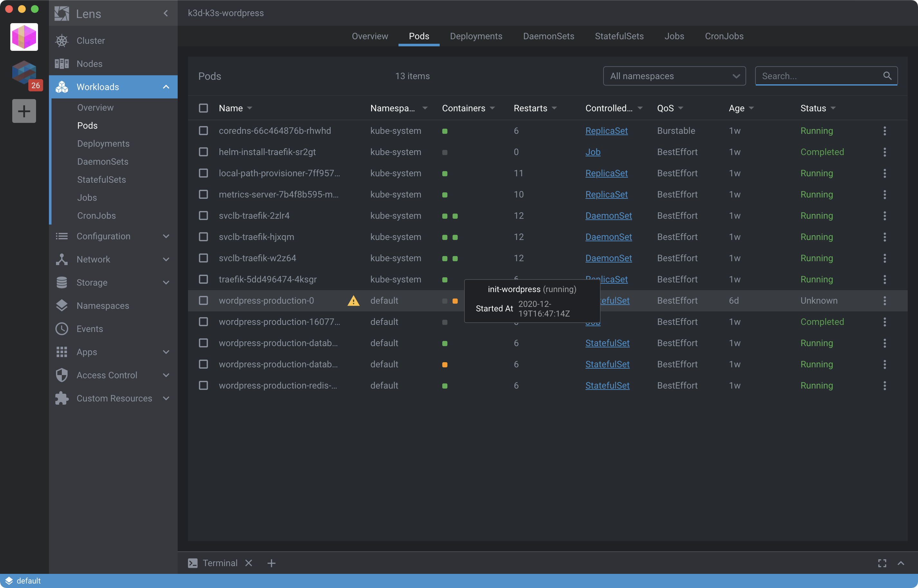The height and width of the screenshot is (588, 918).
Task: Check the coredns-66c464876b-rhwhd row
Action: 203,131
